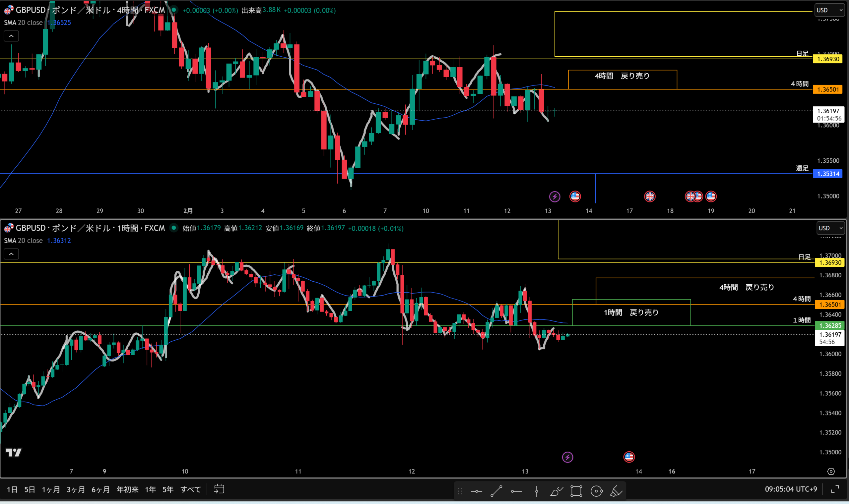Select the rectangle drawing tool
The image size is (849, 504).
tap(576, 491)
